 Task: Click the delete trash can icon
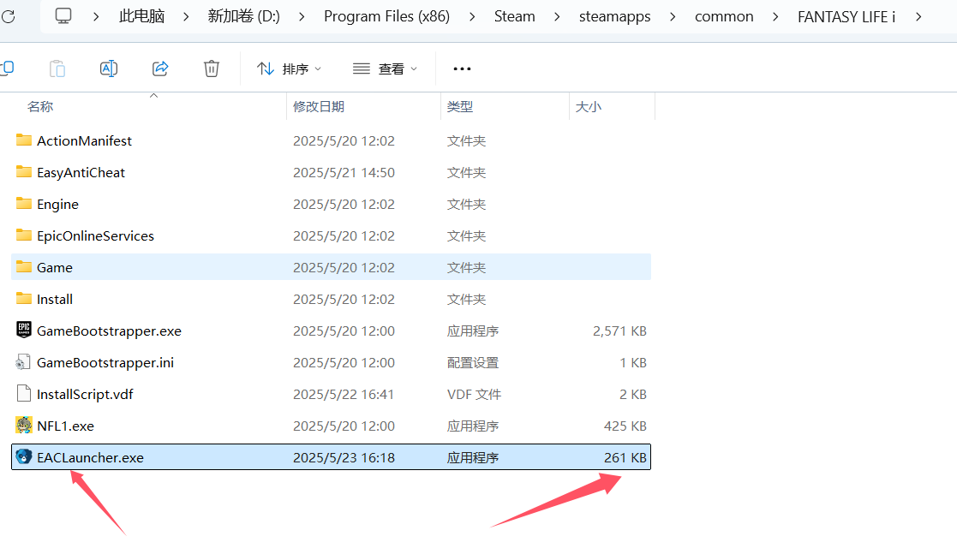click(x=211, y=69)
